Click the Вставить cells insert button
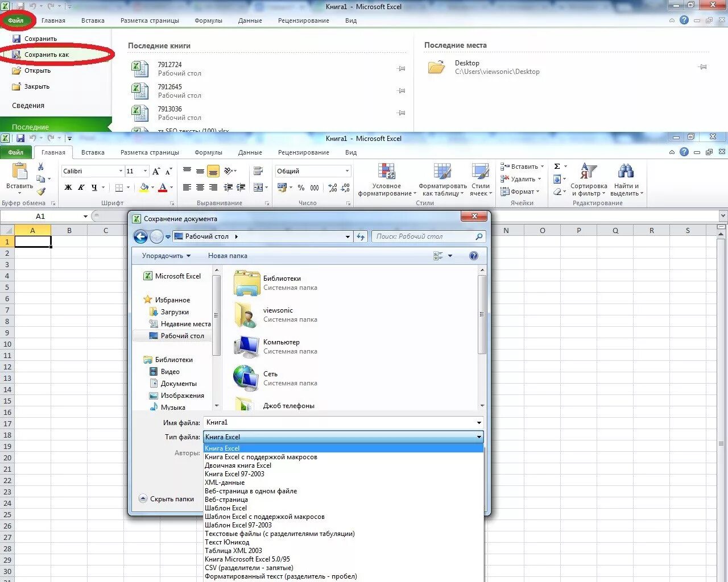 pyautogui.click(x=522, y=167)
